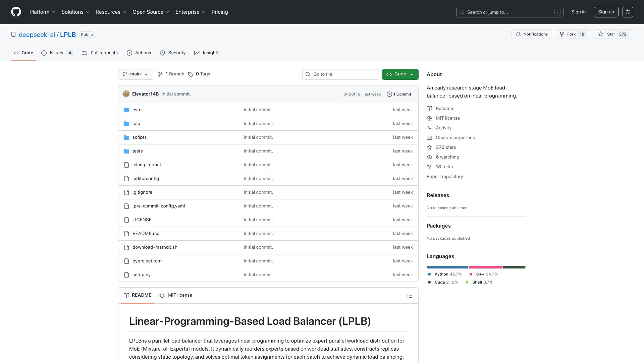This screenshot has width=644, height=362.
Task: Click the scripts folder icon
Action: [x=126, y=137]
